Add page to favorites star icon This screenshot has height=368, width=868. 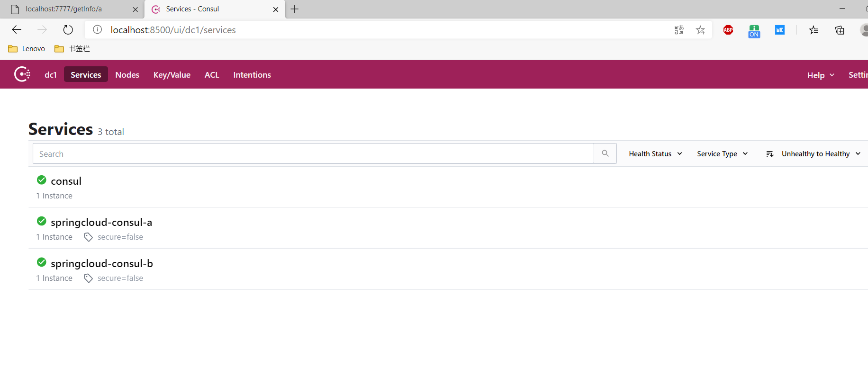click(701, 30)
